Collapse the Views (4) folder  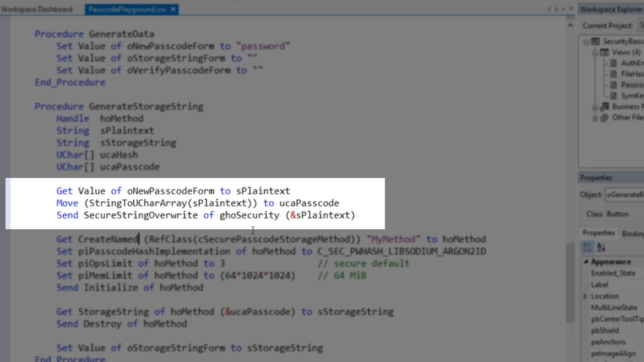(595, 52)
